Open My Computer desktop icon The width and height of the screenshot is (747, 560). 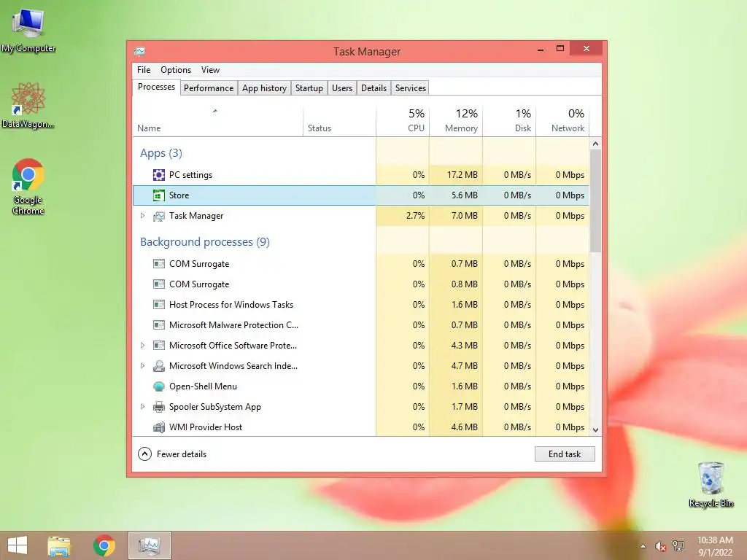click(28, 30)
